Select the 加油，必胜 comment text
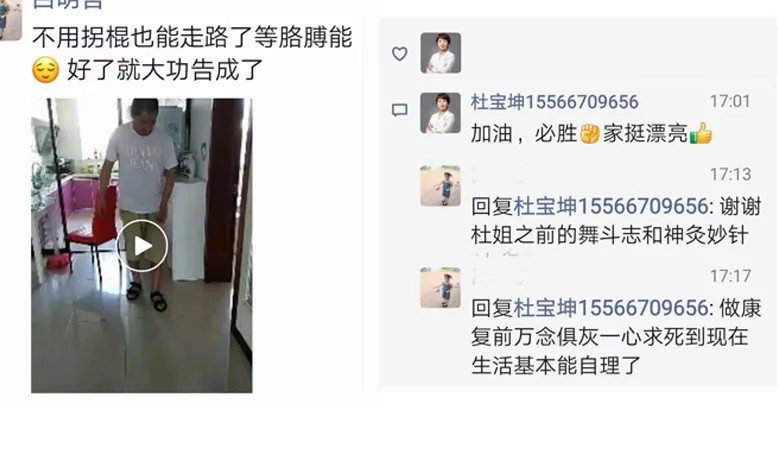 [523, 133]
